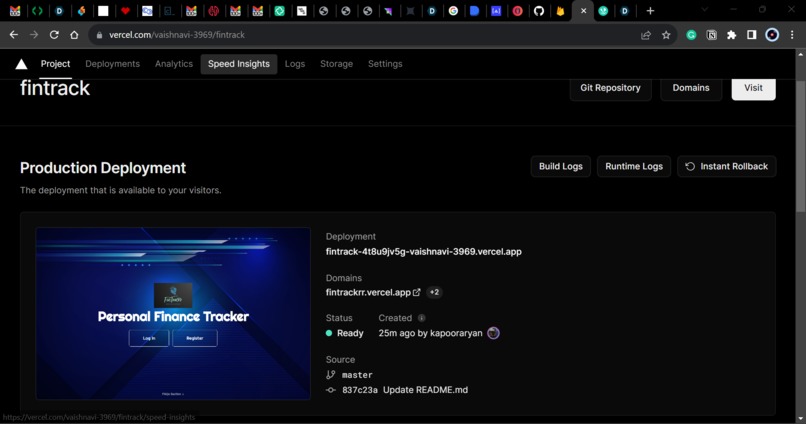Open a new browser tab
Viewport: 806px width, 424px height.
[650, 11]
